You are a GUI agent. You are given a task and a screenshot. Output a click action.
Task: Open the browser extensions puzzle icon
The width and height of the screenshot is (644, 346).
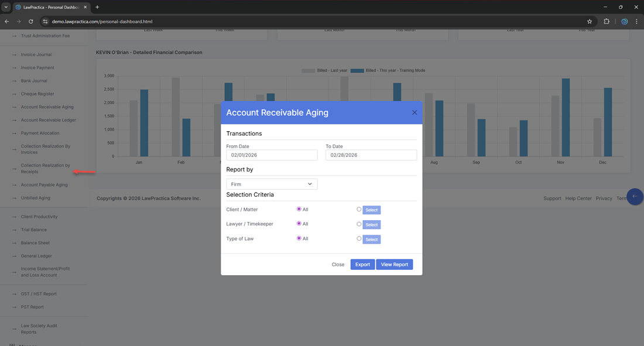pos(607,22)
